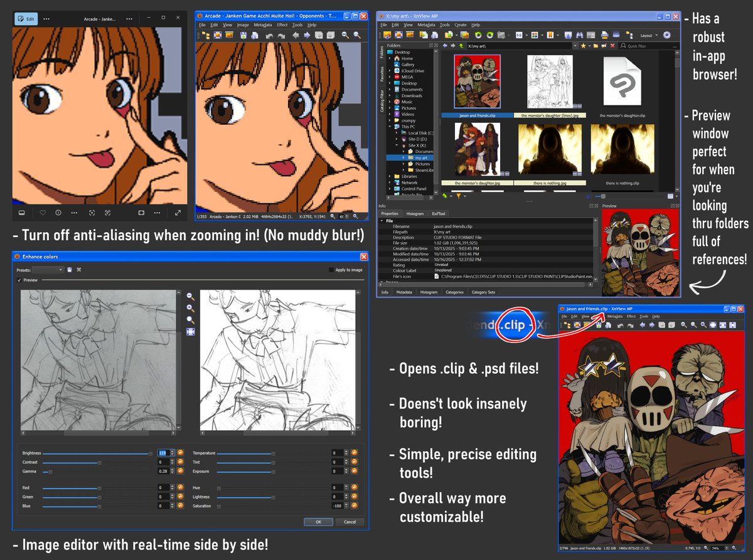Click zoom in magnifier in Enhance colors dialog
Screen dimensions: 753x560
point(191,308)
